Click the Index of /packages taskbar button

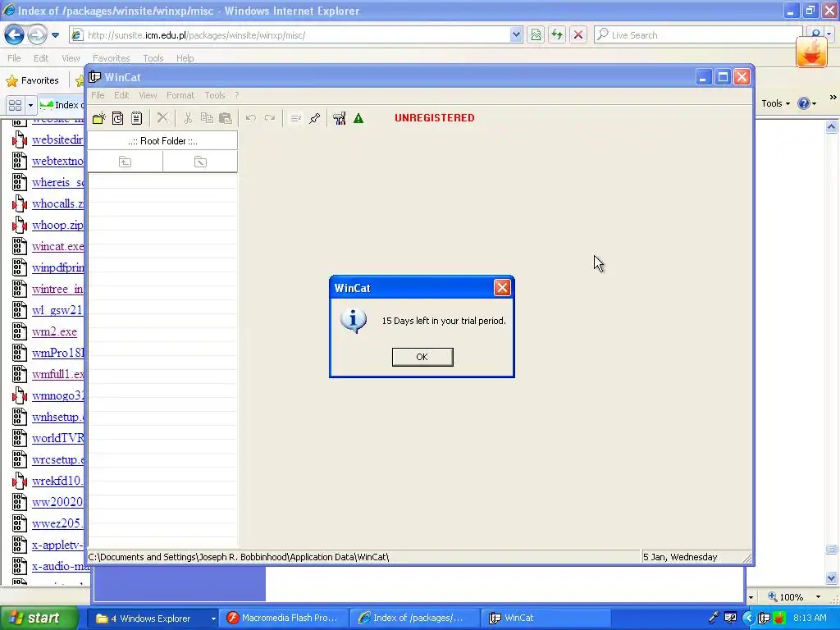click(415, 619)
